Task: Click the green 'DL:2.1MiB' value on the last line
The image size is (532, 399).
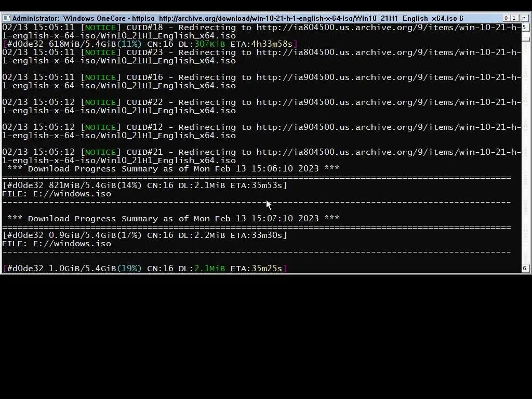Action: (x=202, y=269)
